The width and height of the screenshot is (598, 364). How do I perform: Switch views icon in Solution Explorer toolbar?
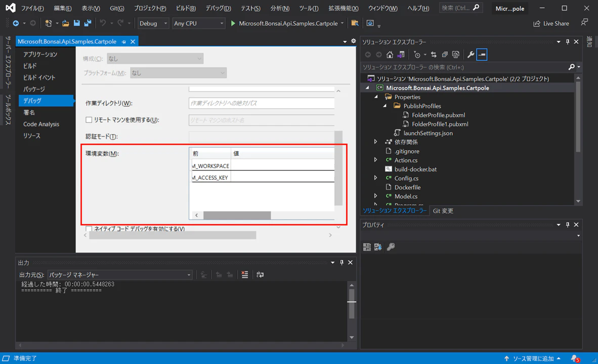coord(401,55)
